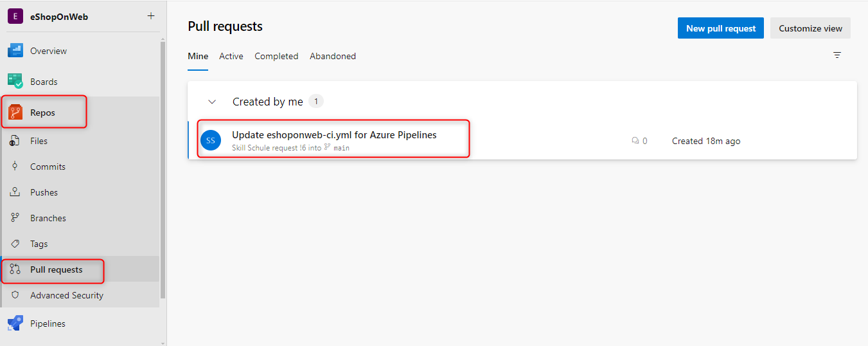Click the Branches icon
This screenshot has height=346, width=868.
tap(15, 218)
